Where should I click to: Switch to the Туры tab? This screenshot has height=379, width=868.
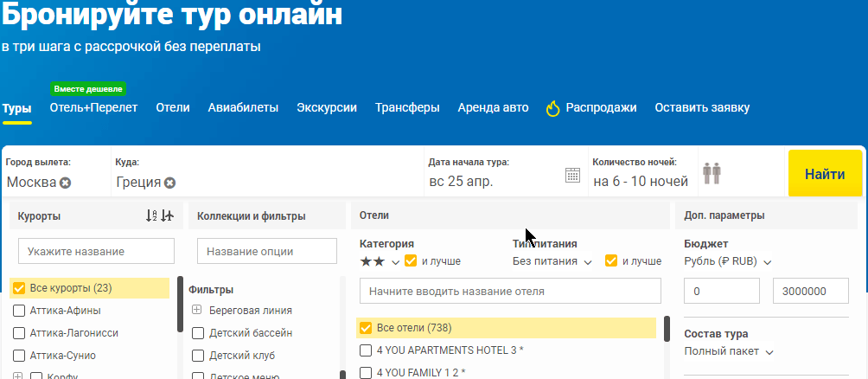point(16,108)
